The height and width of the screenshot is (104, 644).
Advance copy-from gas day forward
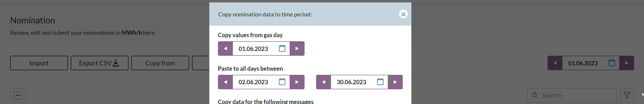click(x=297, y=48)
